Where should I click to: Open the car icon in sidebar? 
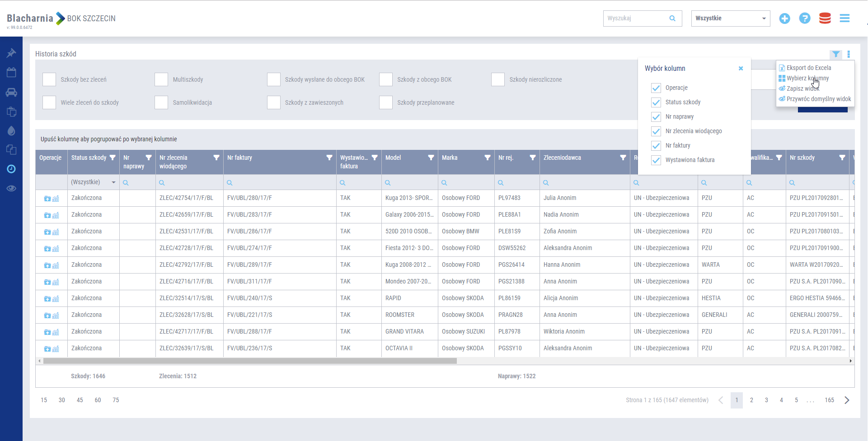pyautogui.click(x=11, y=93)
